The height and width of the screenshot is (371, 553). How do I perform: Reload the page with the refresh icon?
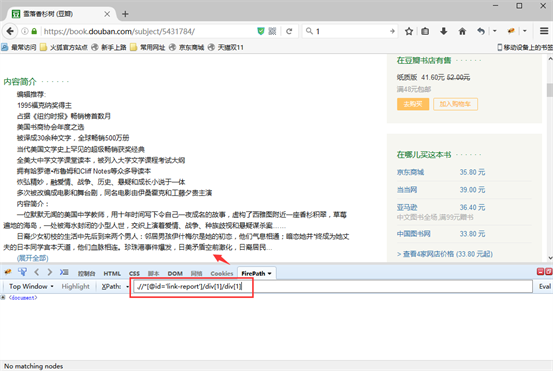[289, 31]
